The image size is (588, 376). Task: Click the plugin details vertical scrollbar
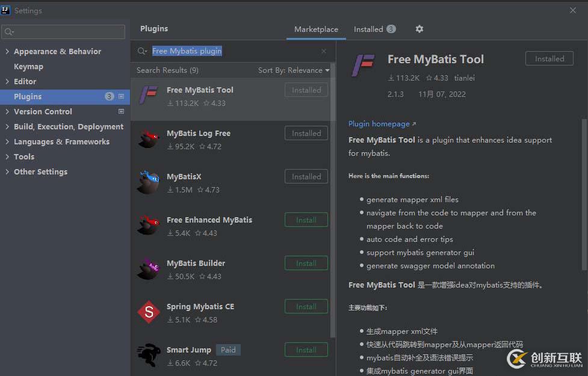click(x=584, y=194)
